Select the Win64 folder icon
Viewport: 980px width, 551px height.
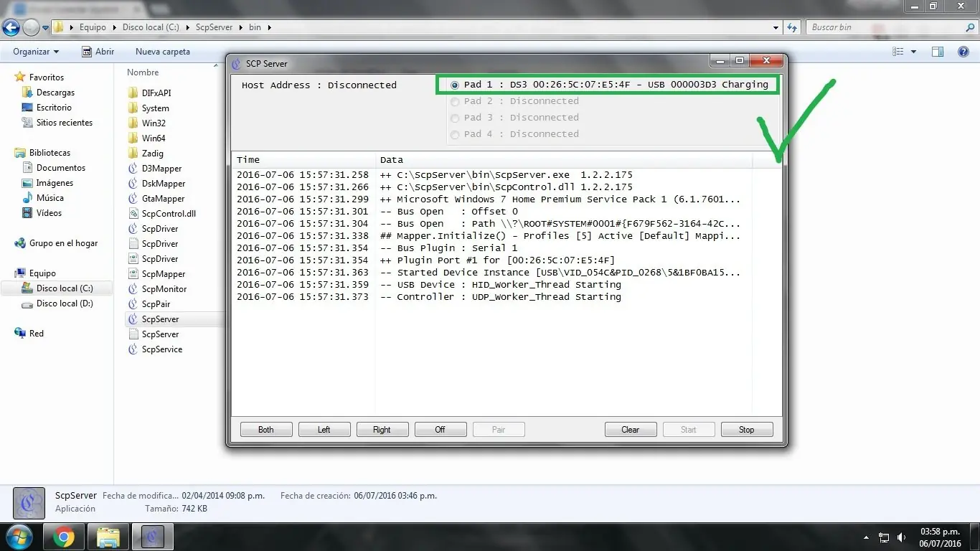[x=133, y=138]
